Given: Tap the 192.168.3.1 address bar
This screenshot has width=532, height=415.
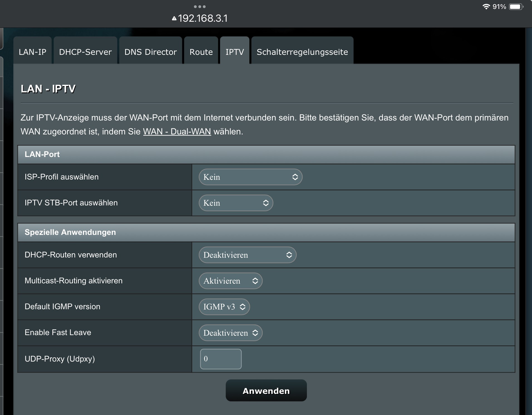Looking at the screenshot, I should click(x=203, y=18).
